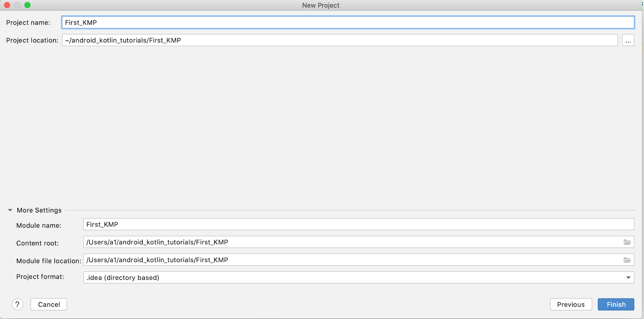This screenshot has width=644, height=319.
Task: Click the Cancel button
Action: point(49,304)
